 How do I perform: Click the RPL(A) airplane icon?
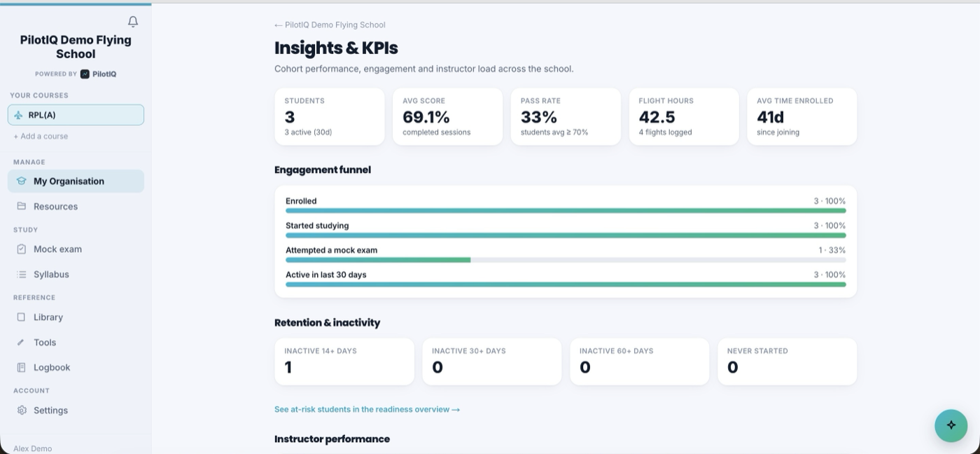point(18,115)
